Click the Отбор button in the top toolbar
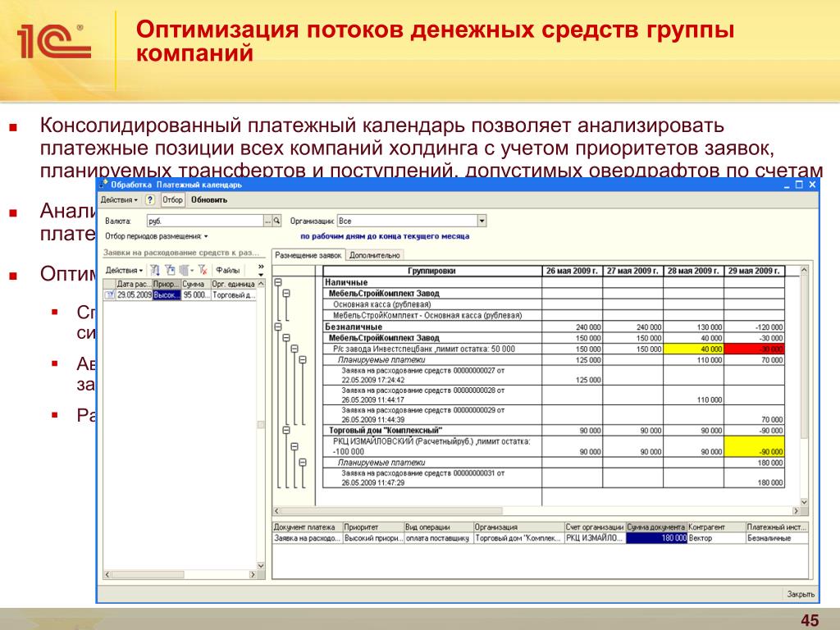 172,200
